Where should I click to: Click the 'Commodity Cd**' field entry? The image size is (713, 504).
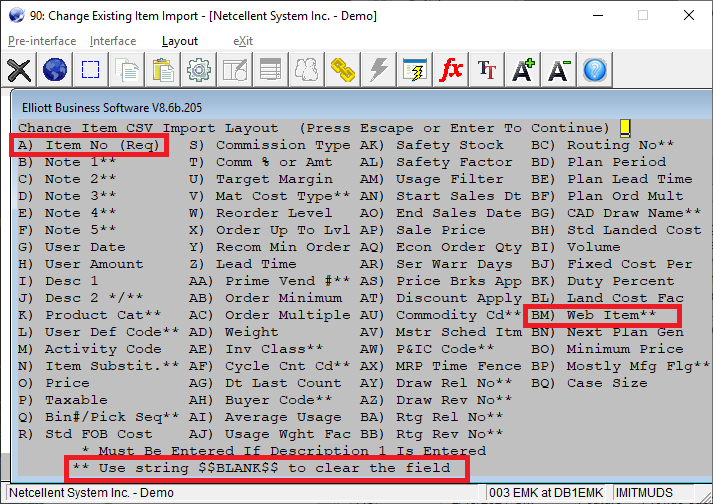pos(440,315)
